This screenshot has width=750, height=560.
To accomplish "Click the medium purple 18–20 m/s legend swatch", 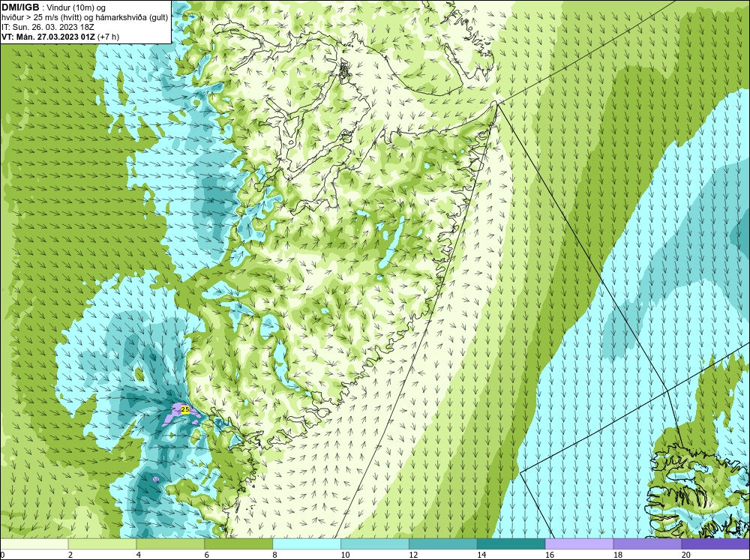I will (648, 544).
